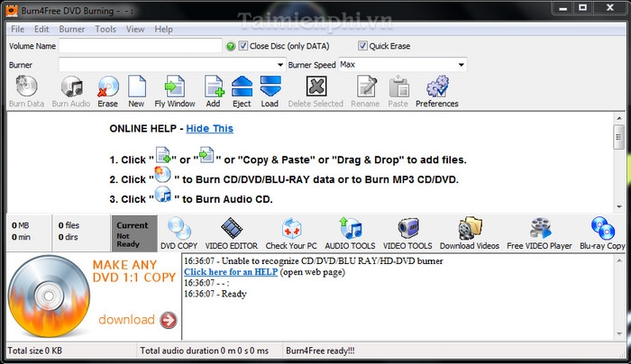Screen dimensions: 631x364
Task: Open the Preferences gear icon
Action: (437, 86)
